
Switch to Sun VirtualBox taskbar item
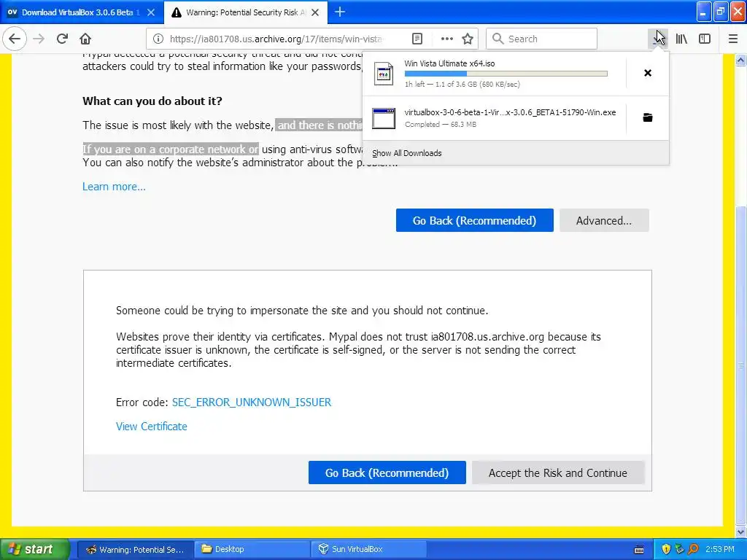pyautogui.click(x=368, y=549)
